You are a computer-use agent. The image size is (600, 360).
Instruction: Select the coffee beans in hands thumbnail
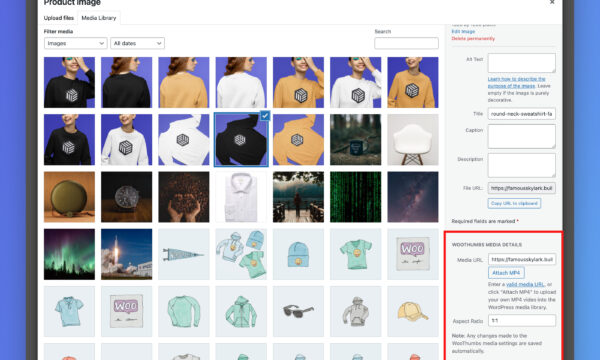tap(184, 197)
